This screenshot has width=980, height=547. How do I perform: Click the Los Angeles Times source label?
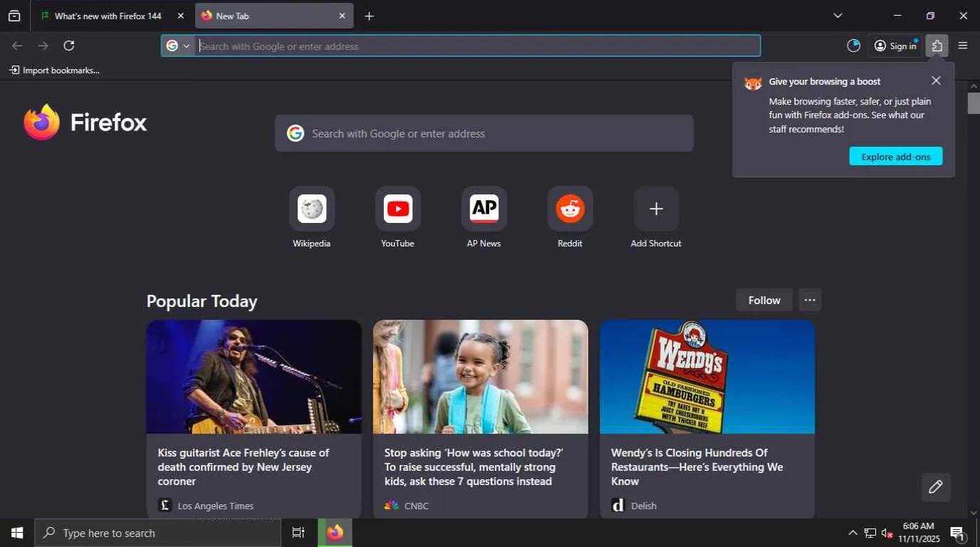point(215,506)
